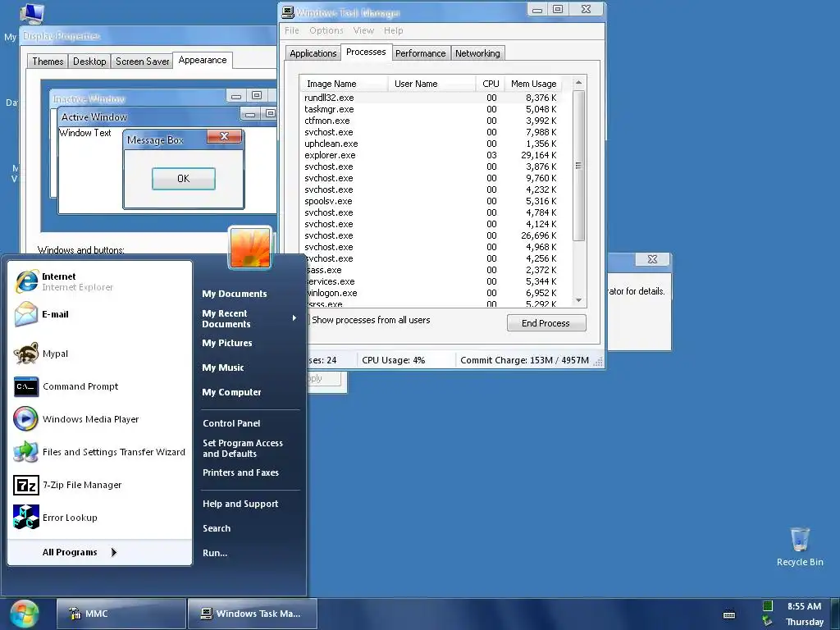
Task: Launch Mypal raccoon icon
Action: coord(25,354)
